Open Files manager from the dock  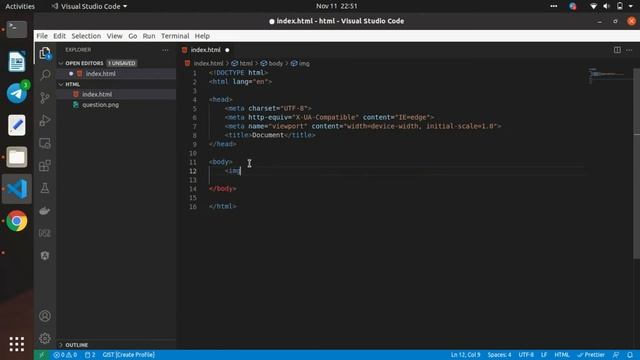click(x=17, y=157)
